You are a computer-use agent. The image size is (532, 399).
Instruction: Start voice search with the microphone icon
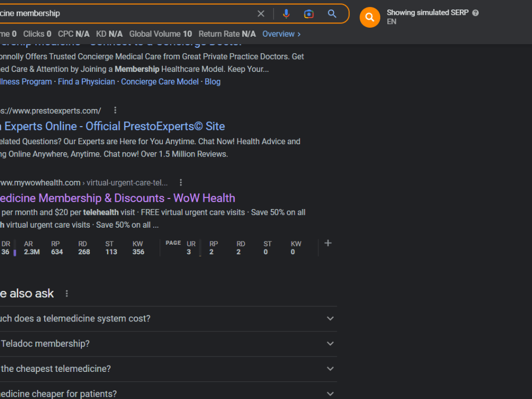(286, 14)
